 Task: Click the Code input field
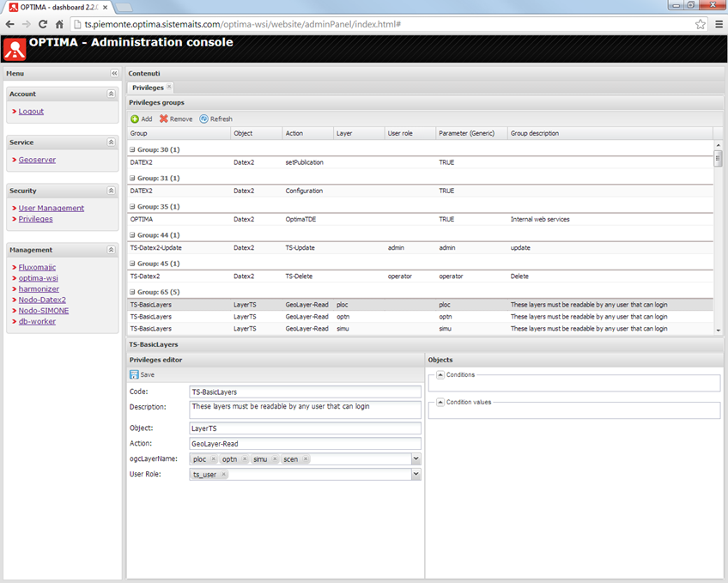point(305,392)
